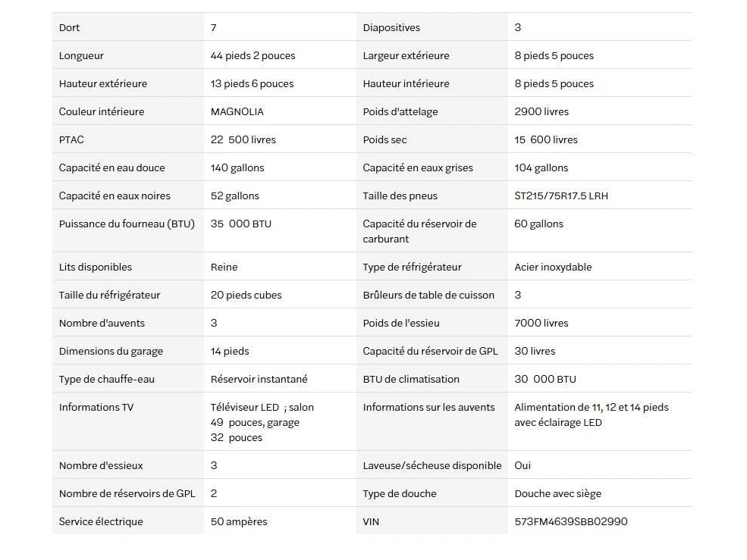Click the Dimensions du garage label
Viewport: 747px width, 560px height.
[111, 352]
